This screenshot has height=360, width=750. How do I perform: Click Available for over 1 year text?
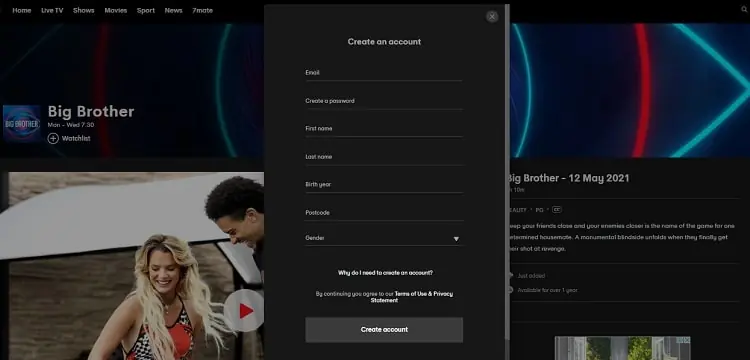547,290
